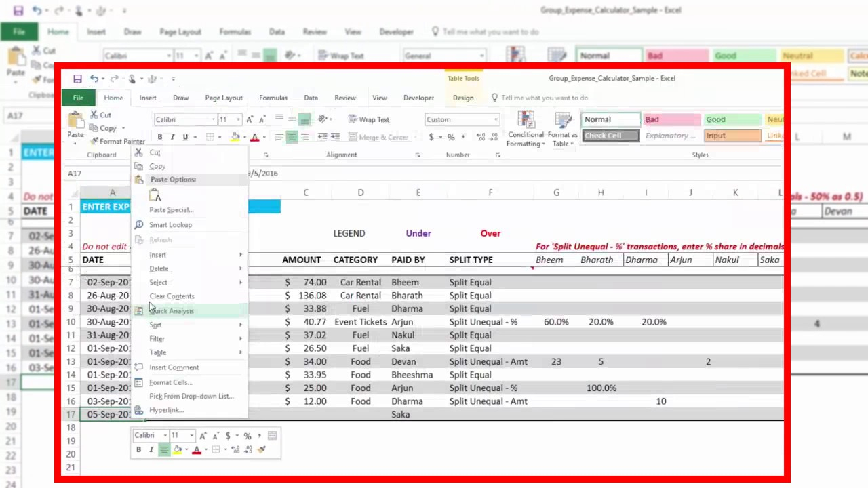Apply the Good cell style
The height and width of the screenshot is (488, 868).
(x=732, y=119)
